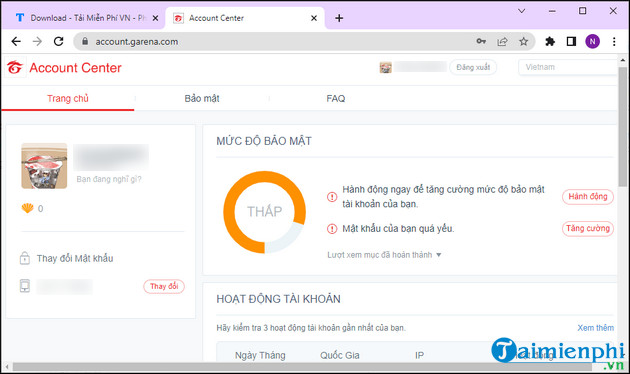The image size is (630, 374).
Task: Click the THẤP security level ring
Action: coord(264,212)
